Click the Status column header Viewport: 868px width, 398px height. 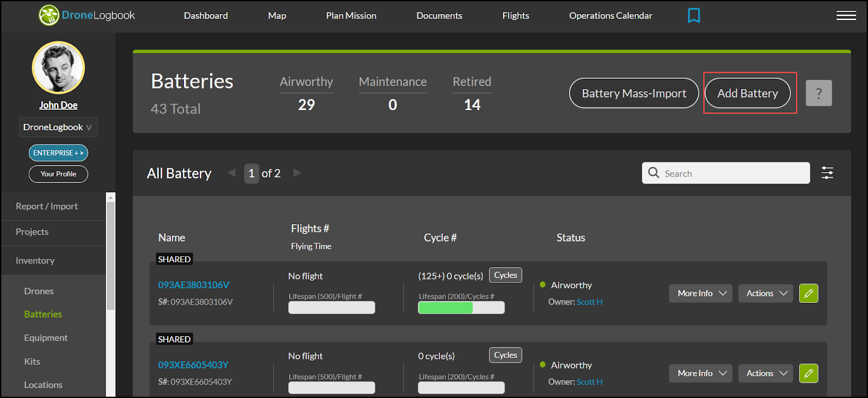[x=571, y=238]
